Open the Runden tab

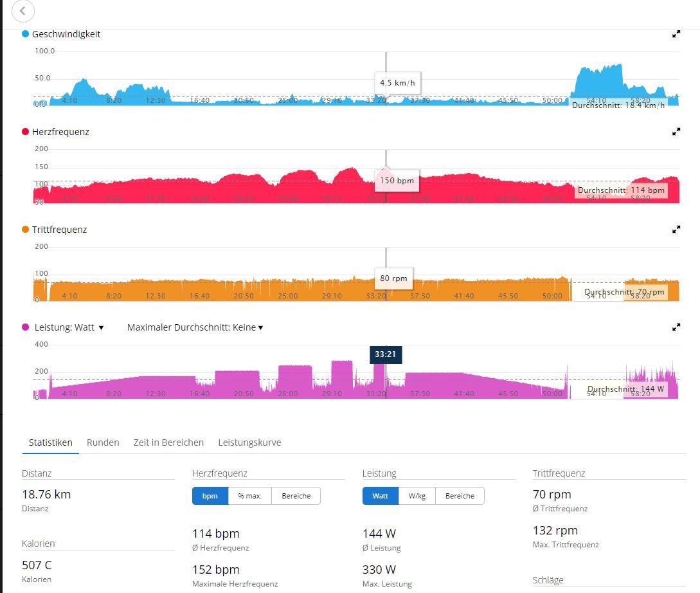[103, 442]
